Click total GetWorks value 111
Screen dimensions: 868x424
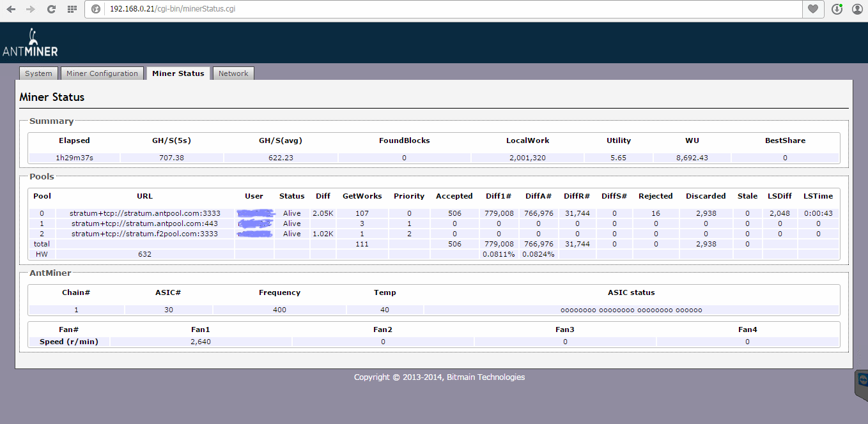362,244
